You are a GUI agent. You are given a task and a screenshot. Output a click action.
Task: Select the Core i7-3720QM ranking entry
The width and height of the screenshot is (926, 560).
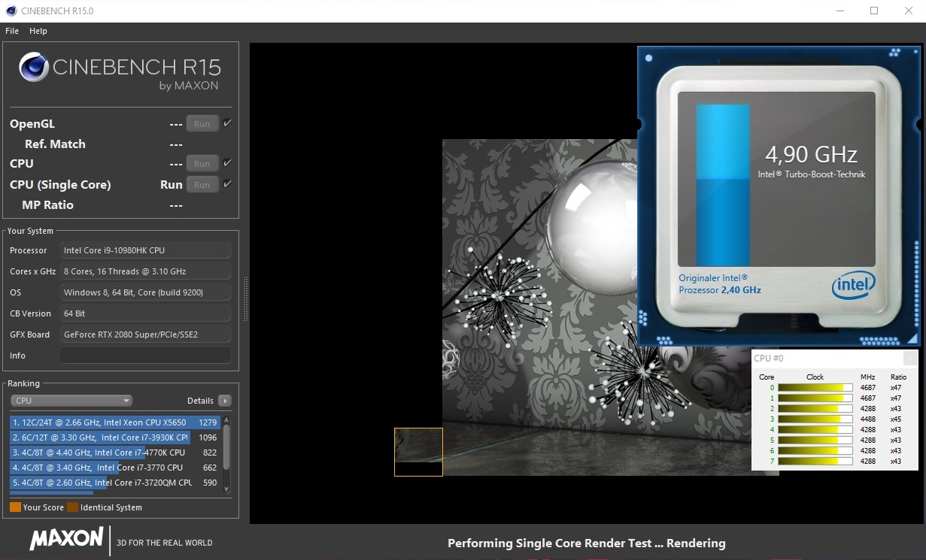(115, 483)
